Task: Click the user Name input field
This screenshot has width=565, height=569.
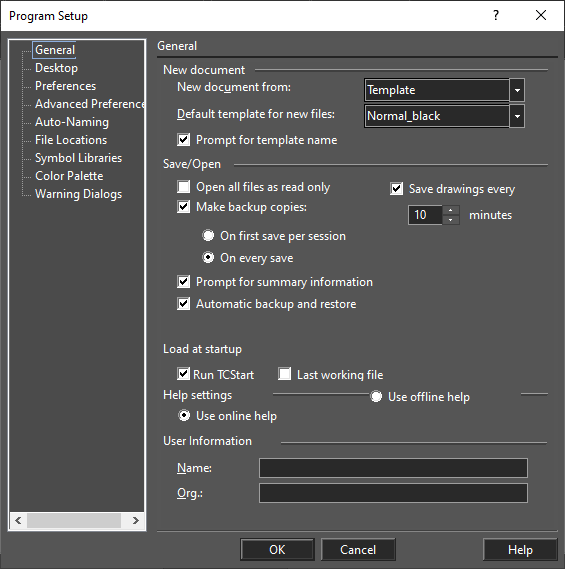Action: [393, 468]
